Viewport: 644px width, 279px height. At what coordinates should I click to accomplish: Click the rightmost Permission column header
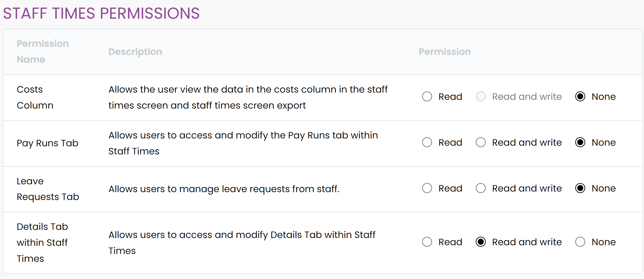click(x=445, y=52)
